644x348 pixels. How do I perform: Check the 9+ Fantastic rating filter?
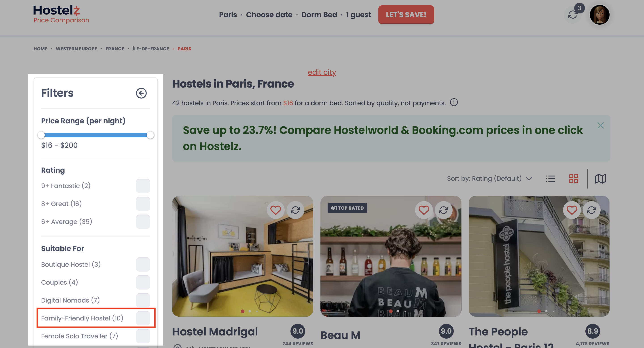tap(143, 186)
